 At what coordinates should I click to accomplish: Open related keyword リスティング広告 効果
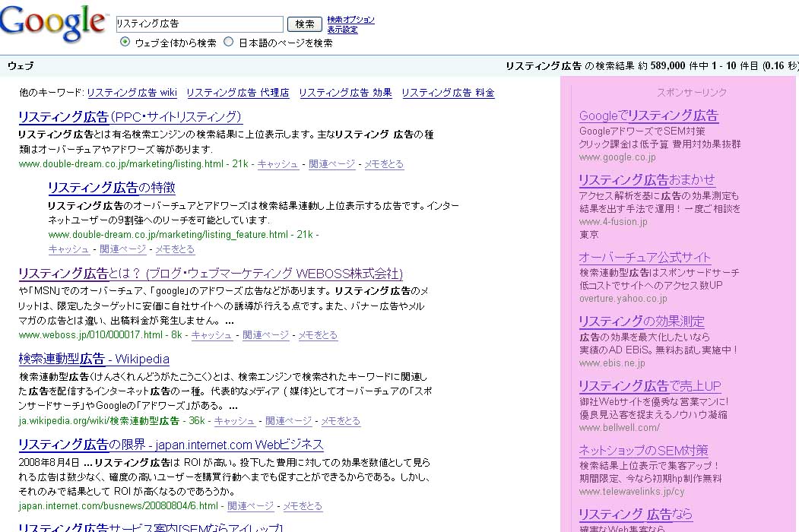click(345, 93)
